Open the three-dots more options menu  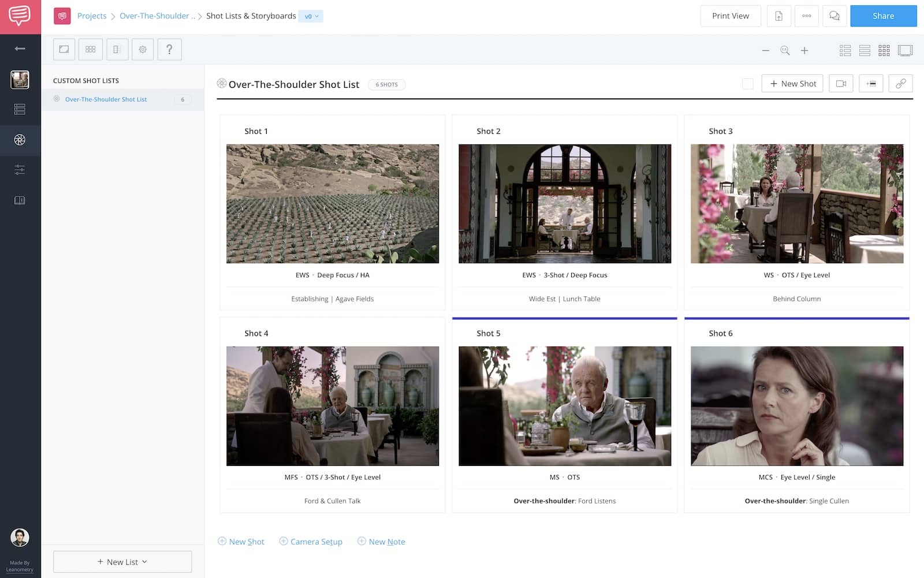806,16
